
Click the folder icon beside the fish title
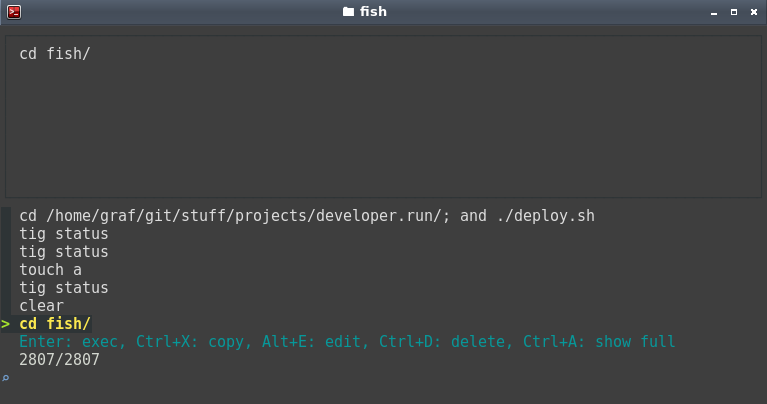[348, 12]
